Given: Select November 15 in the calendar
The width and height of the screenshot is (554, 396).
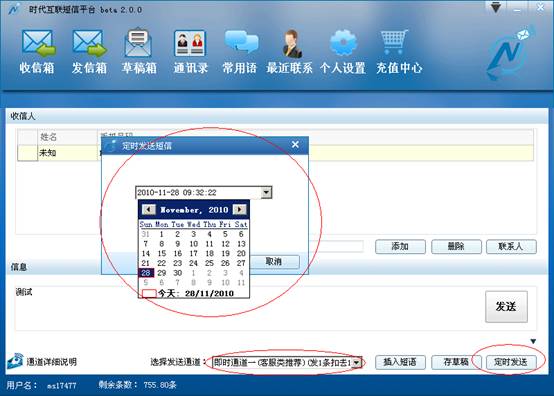Looking at the screenshot, I should click(162, 253).
